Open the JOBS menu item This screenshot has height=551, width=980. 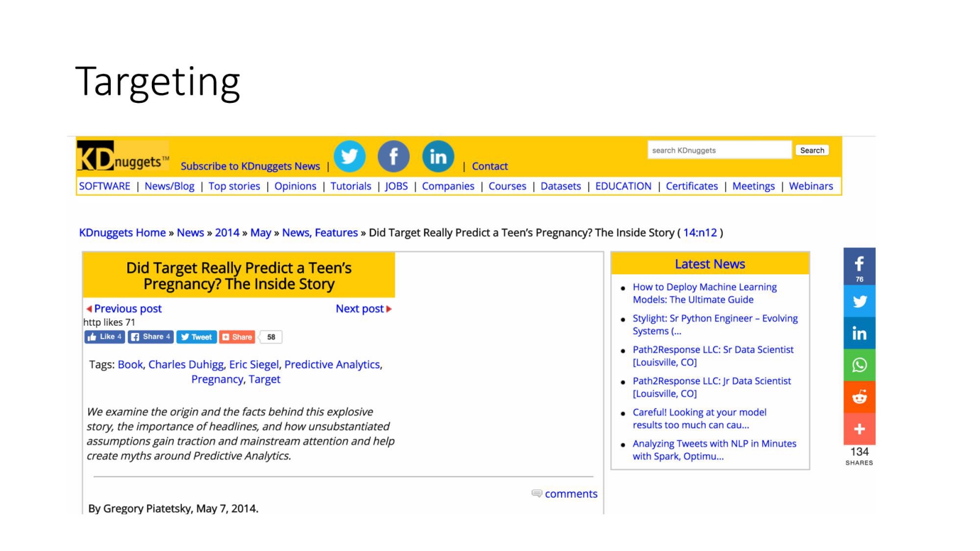(x=396, y=186)
